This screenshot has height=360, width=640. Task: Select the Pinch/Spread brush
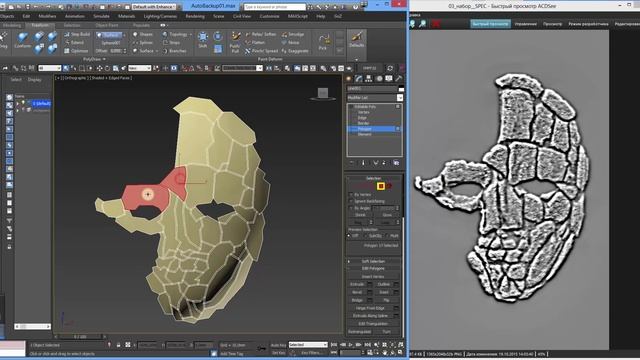262,51
